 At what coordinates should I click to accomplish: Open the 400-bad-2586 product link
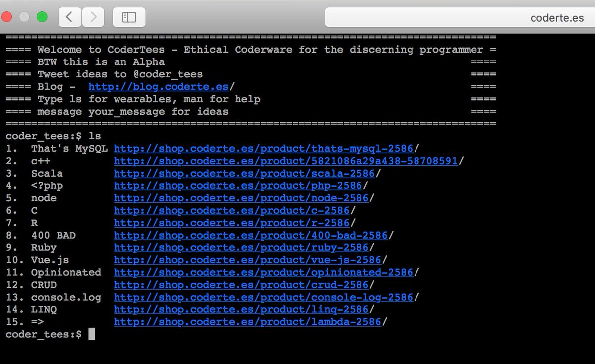(x=251, y=236)
